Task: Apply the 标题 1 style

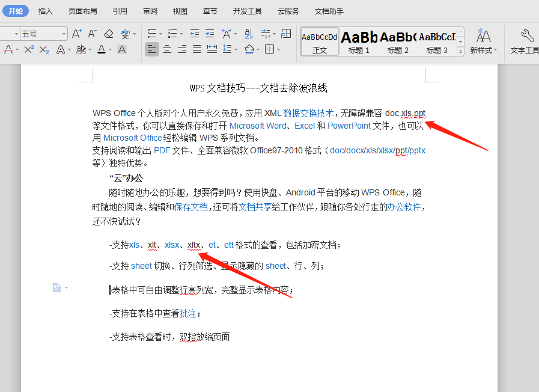Action: pyautogui.click(x=359, y=41)
